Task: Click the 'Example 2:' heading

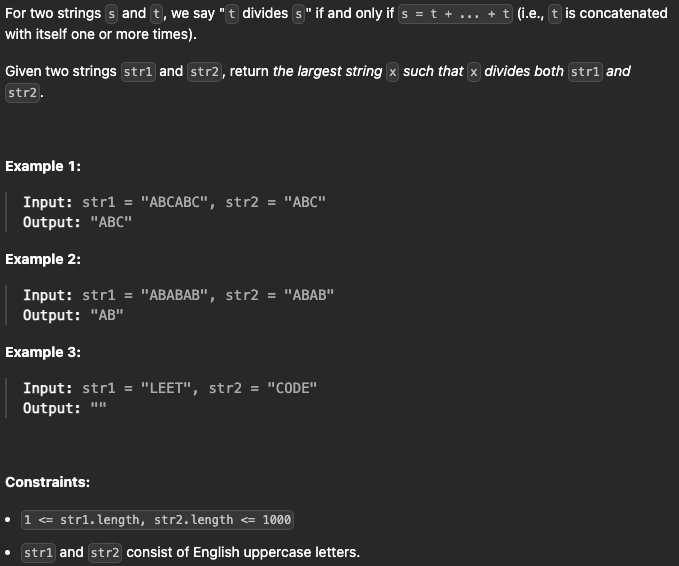Action: click(x=43, y=259)
